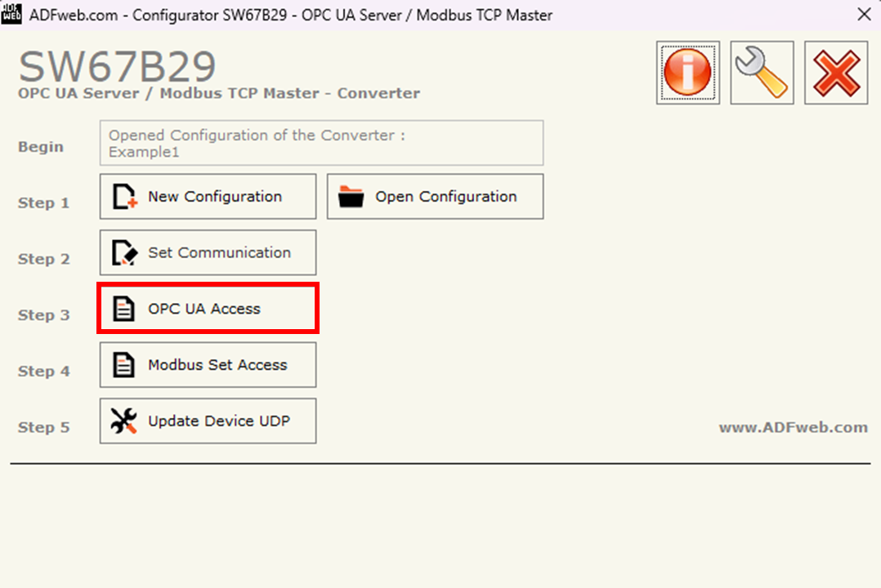Screen dimensions: 881x588
Task: Open Set Communication for Step 2
Action: 208,252
